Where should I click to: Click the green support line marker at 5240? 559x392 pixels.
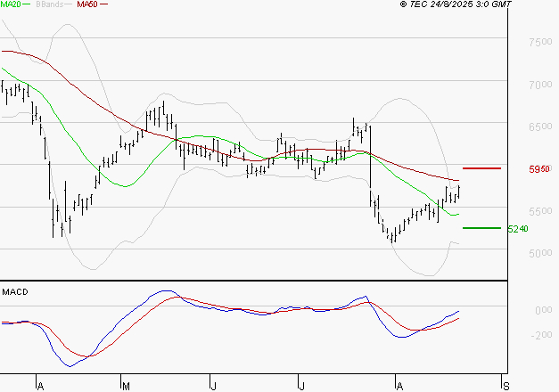click(x=481, y=228)
